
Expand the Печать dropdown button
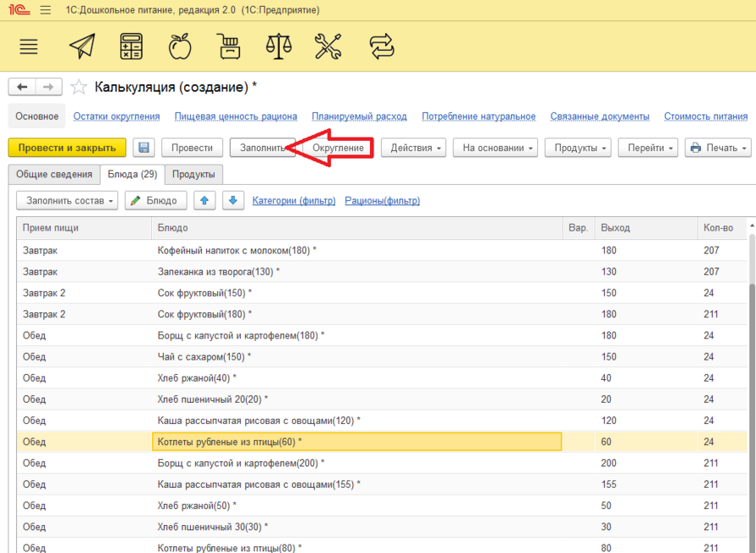pyautogui.click(x=717, y=148)
